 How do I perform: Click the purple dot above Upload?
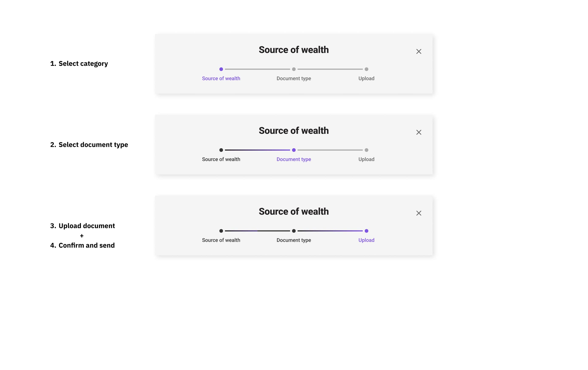tap(366, 231)
